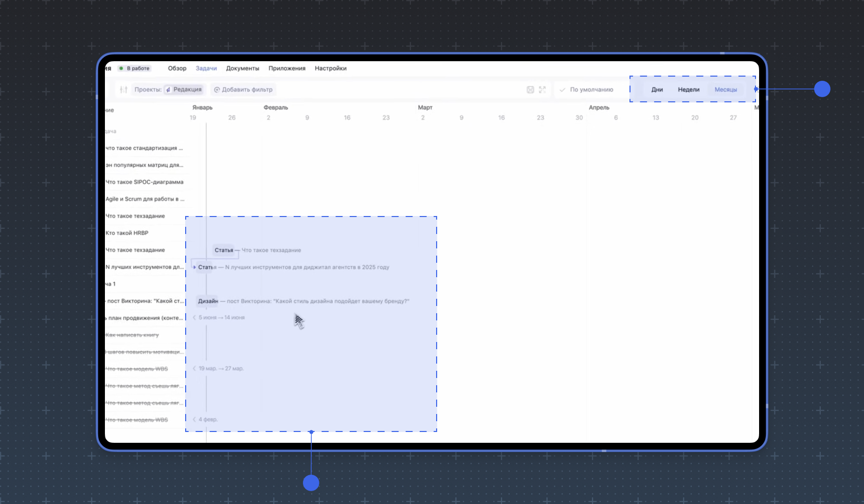Open the Кто такой HRBP task row
Image resolution: width=864 pixels, height=504 pixels.
click(127, 233)
